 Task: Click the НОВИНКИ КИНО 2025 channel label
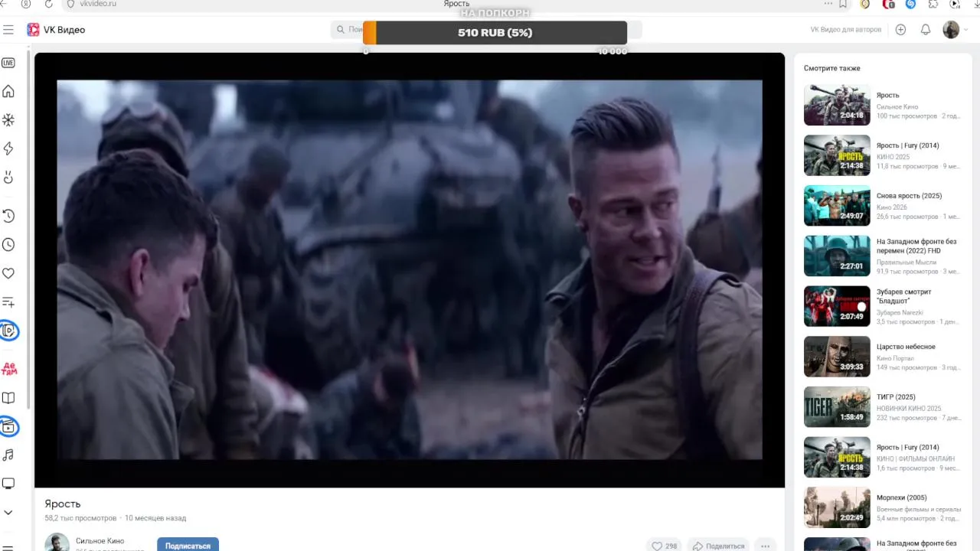[909, 409]
